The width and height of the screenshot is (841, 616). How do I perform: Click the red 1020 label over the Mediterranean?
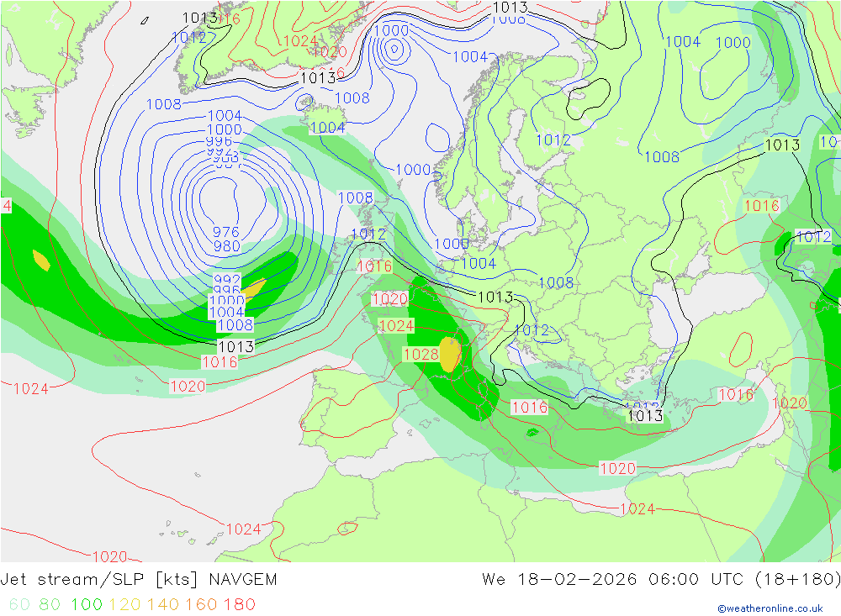617,469
